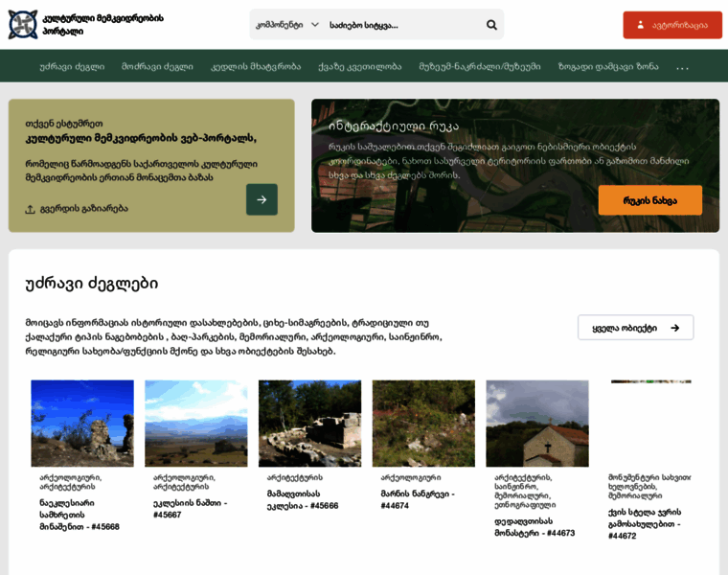Click the title ქვის სტელა ჯვრის გამოსახულებით - #44672

(x=645, y=524)
